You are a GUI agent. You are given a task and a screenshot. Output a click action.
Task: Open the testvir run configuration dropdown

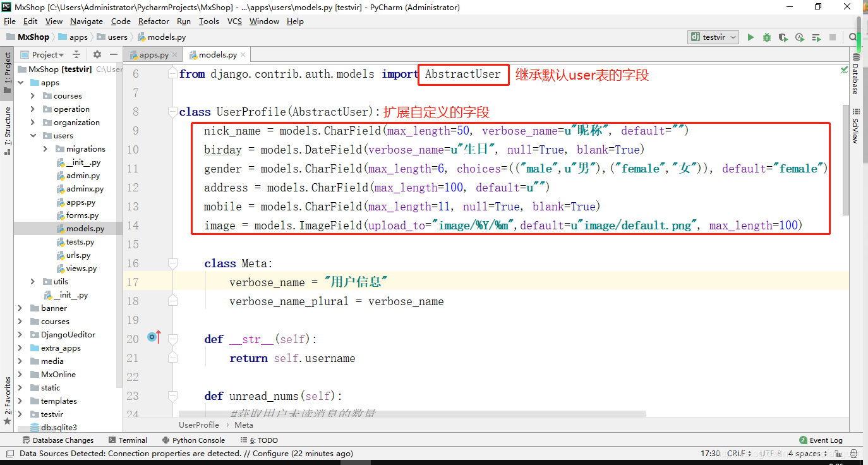[713, 37]
